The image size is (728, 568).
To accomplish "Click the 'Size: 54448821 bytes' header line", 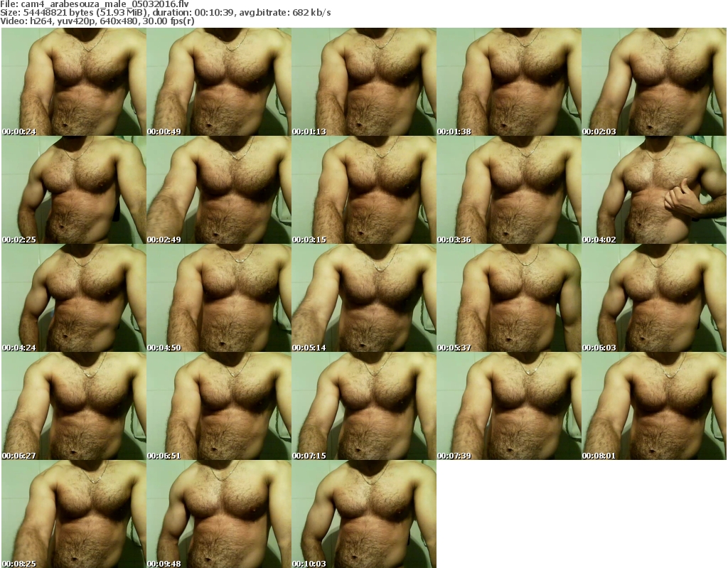I will 165,13.
